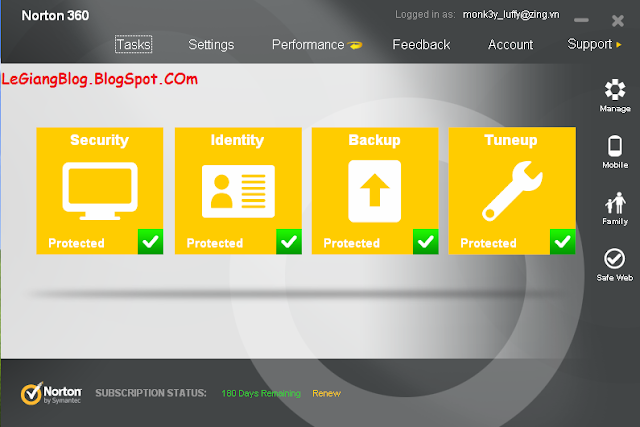Screen dimensions: 640x427
Task: Click the SUBSCRIPTION STATUS label
Action: pyautogui.click(x=151, y=393)
